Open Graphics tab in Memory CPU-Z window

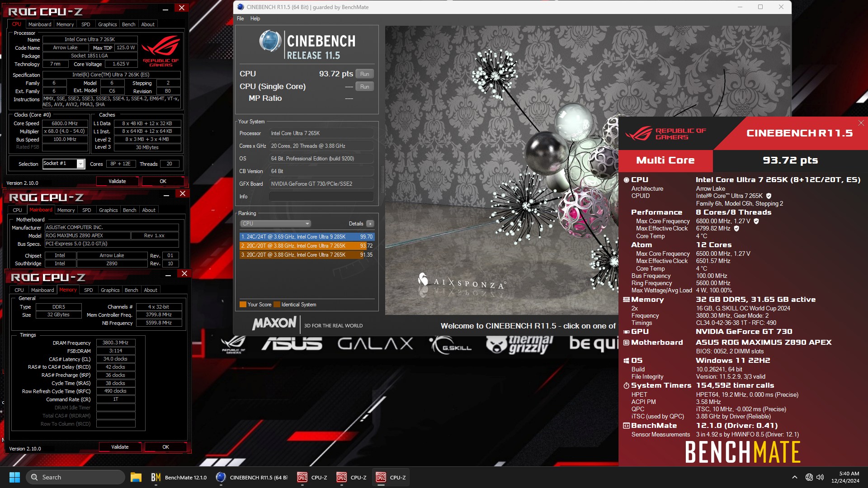point(110,290)
